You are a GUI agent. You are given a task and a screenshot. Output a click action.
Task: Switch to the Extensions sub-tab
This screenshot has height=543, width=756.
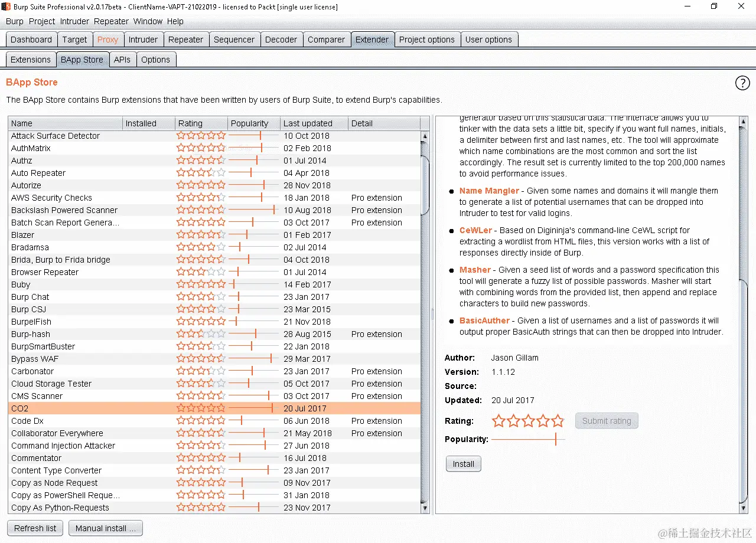(31, 60)
